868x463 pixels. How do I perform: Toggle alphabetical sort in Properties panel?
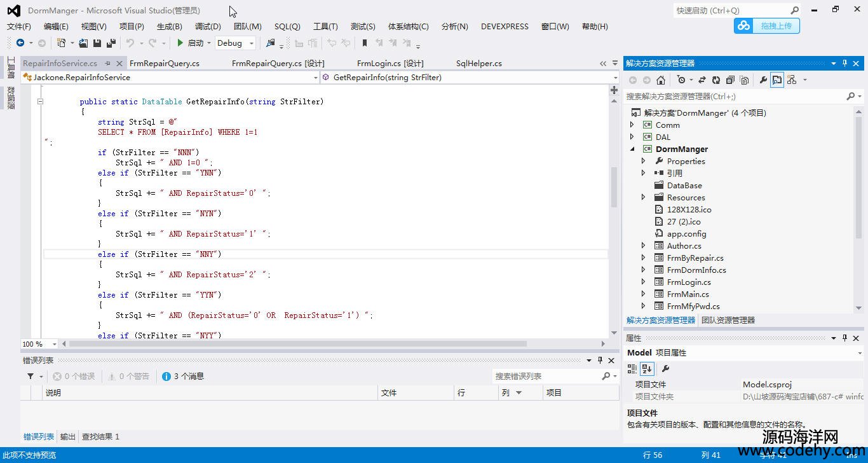coord(647,368)
